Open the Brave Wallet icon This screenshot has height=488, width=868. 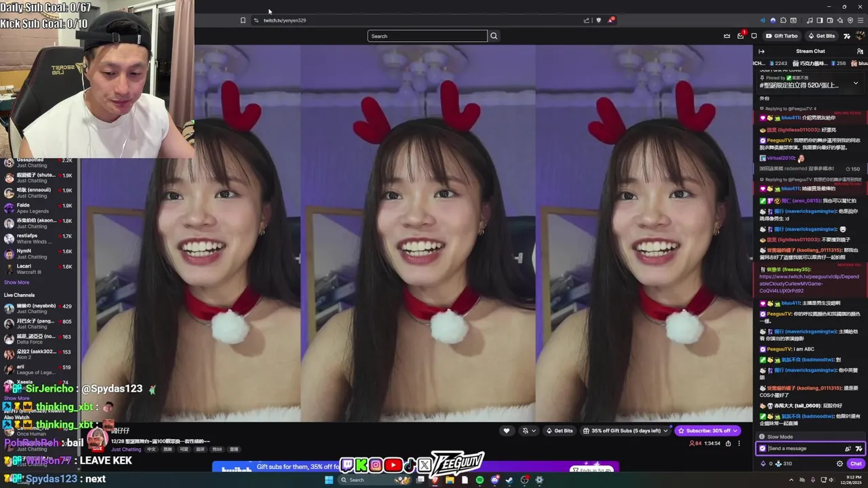pyautogui.click(x=830, y=20)
